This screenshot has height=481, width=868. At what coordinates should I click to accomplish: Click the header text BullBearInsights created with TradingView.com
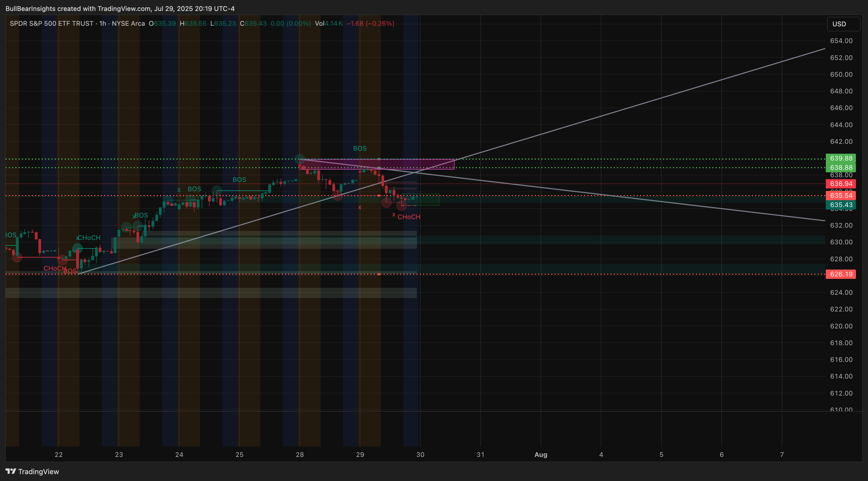[78, 9]
